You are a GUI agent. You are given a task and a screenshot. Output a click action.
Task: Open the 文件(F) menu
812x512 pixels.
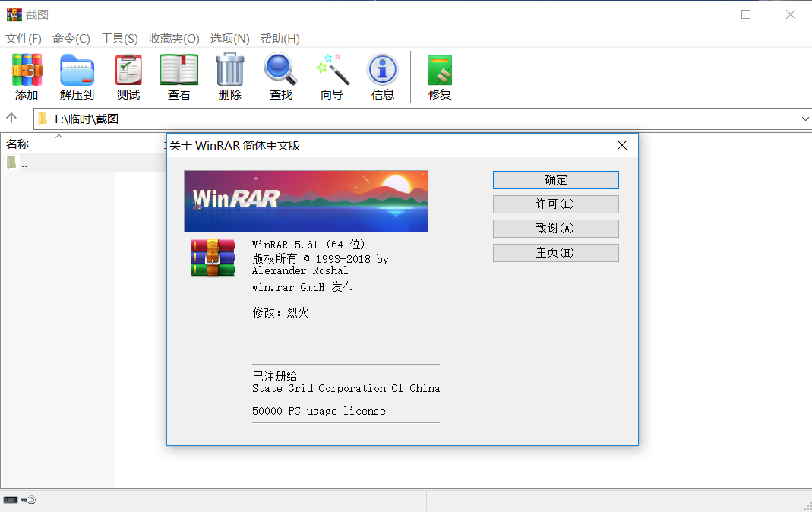pos(23,38)
